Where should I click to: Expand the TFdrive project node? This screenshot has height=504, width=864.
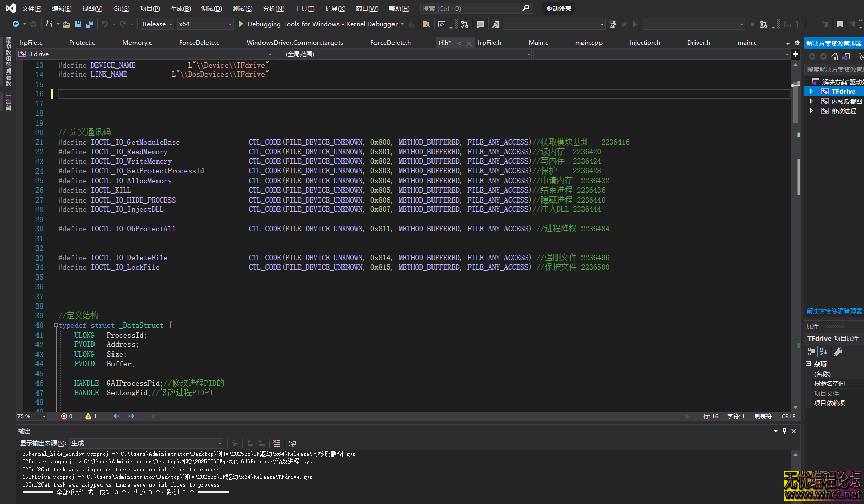[811, 91]
